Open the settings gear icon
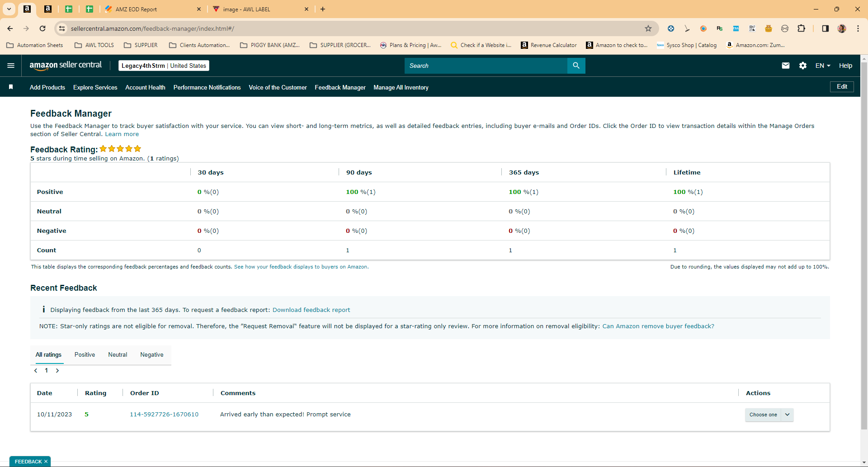Viewport: 868px width, 467px height. [x=803, y=66]
